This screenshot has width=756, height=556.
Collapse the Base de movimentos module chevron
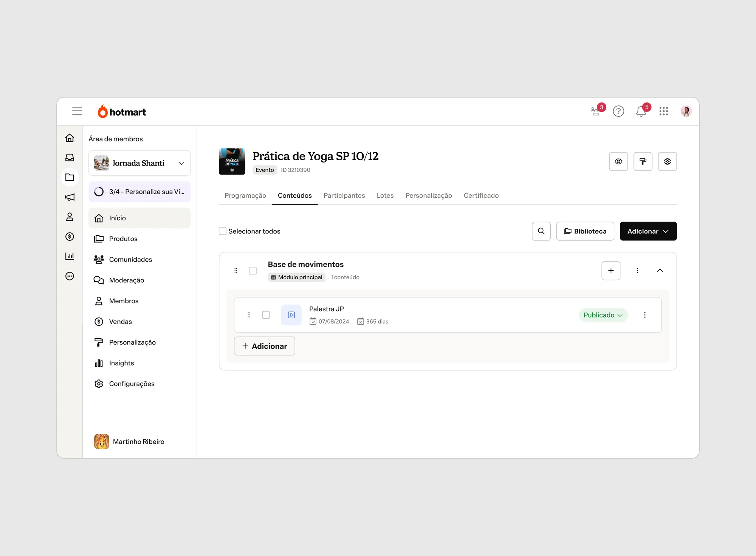(x=660, y=271)
